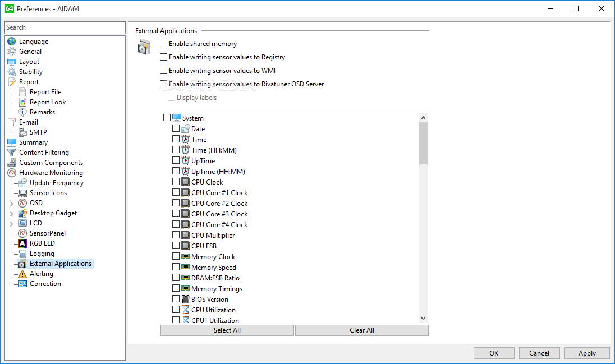Click the Remarks info icon

point(23,112)
